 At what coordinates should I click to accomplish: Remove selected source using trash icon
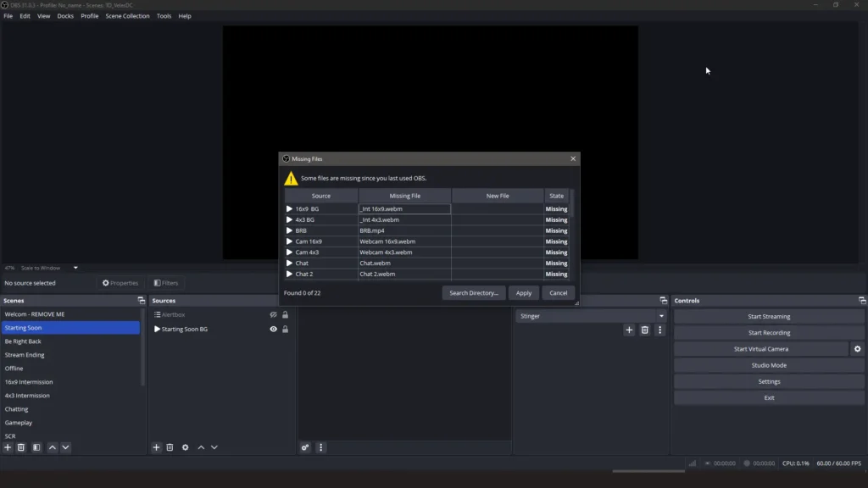pos(170,447)
